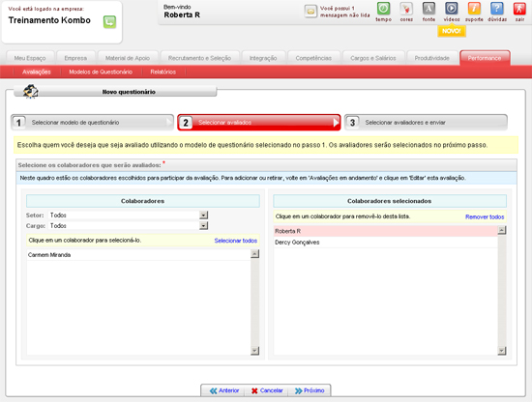532x402 pixels.
Task: Click the Próximo button
Action: (310, 390)
